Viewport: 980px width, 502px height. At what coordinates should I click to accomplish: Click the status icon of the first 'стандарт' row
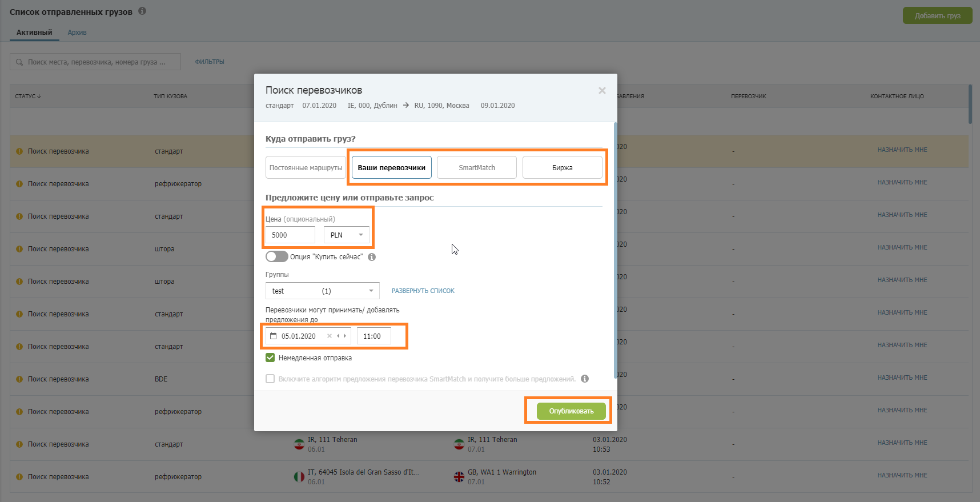pos(19,151)
